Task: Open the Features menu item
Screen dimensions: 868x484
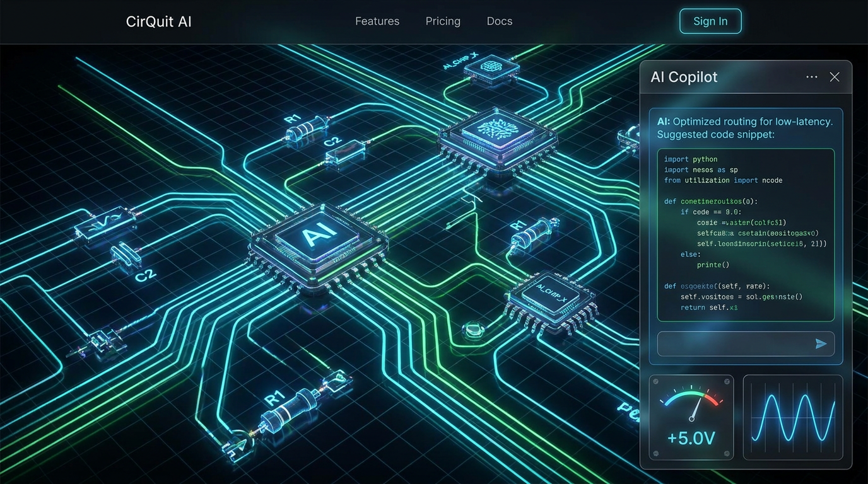Action: coord(377,21)
